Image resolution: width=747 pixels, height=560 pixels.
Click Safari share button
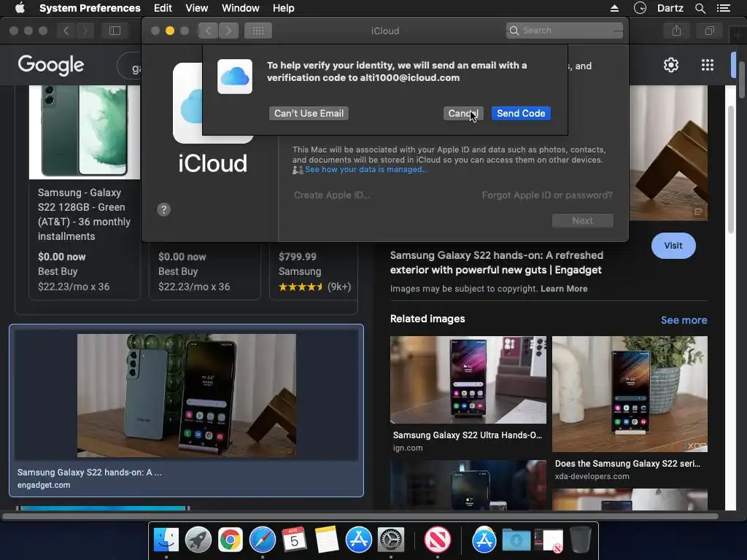(x=676, y=31)
